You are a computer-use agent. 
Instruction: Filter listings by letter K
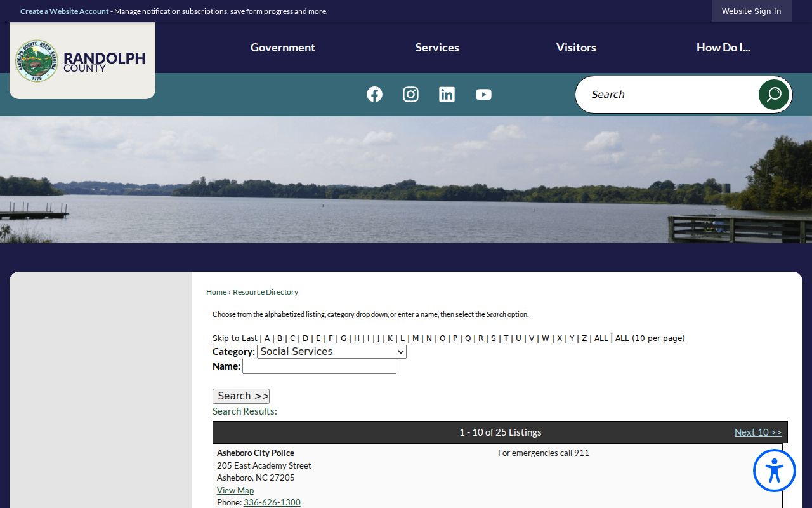tap(390, 338)
